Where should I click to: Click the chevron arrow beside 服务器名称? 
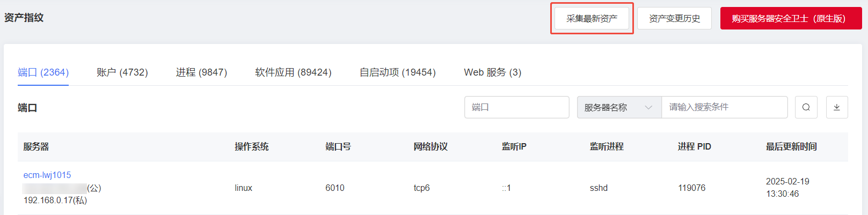(648, 107)
